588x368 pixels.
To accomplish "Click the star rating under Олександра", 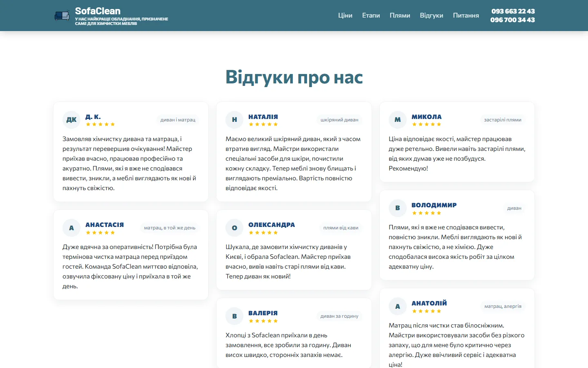I will pyautogui.click(x=263, y=233).
